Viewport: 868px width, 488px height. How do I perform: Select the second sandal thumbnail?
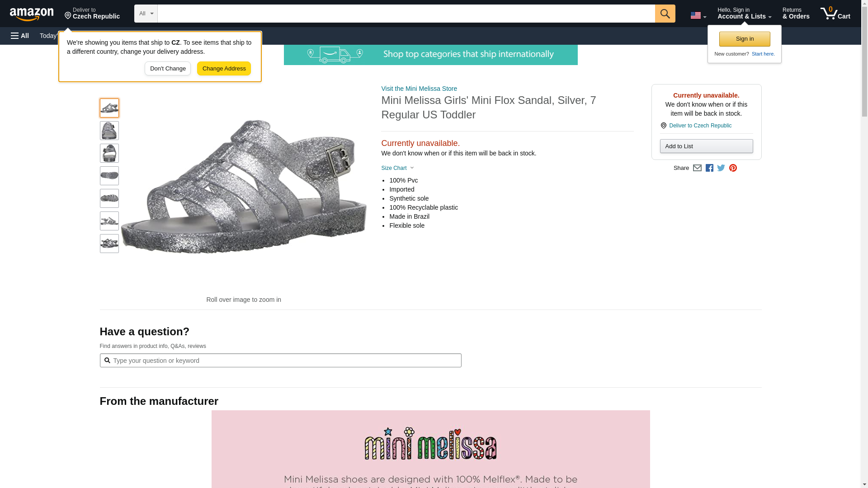click(x=109, y=131)
